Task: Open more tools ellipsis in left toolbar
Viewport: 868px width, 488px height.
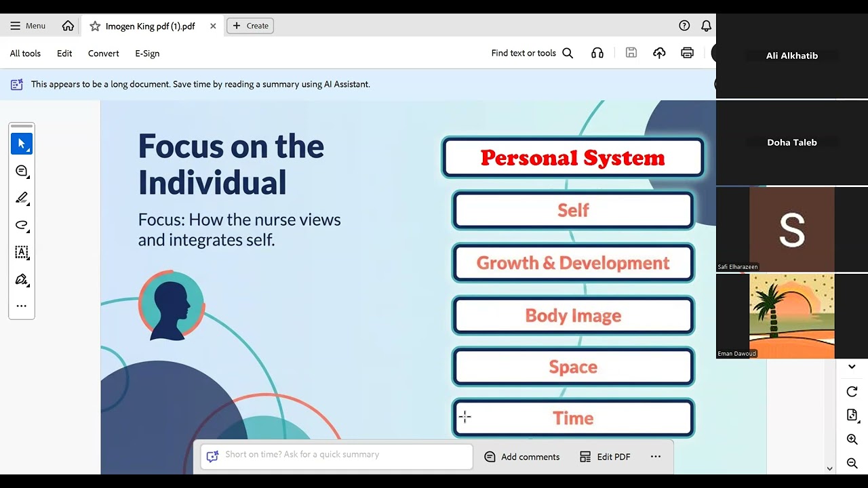Action: [x=22, y=306]
